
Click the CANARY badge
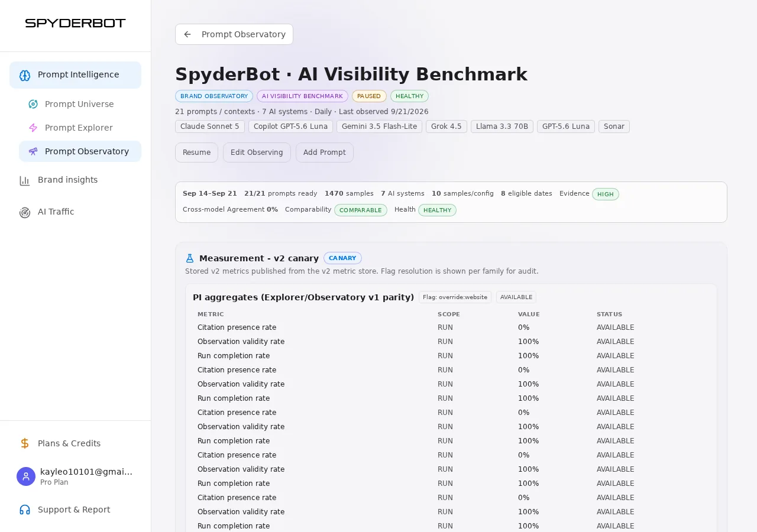click(342, 258)
